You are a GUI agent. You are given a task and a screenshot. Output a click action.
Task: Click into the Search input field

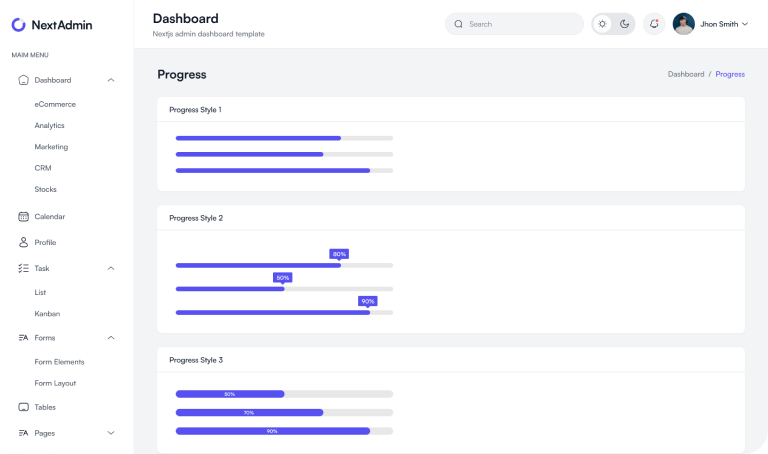(522, 24)
